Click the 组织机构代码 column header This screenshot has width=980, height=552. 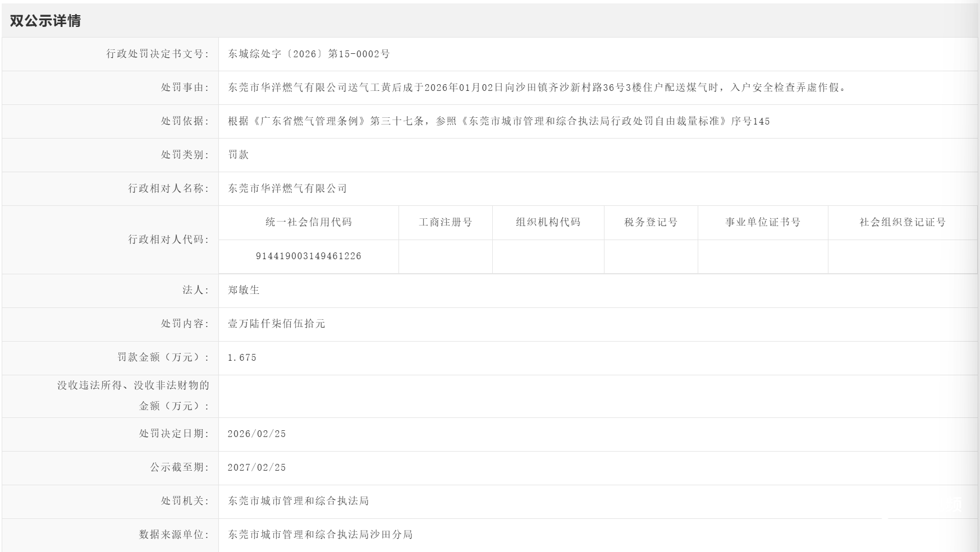tap(548, 222)
